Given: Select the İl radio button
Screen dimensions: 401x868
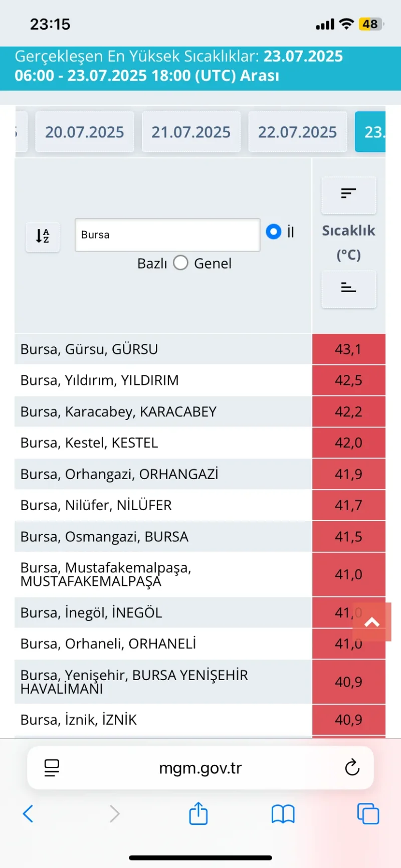Looking at the screenshot, I should (274, 232).
